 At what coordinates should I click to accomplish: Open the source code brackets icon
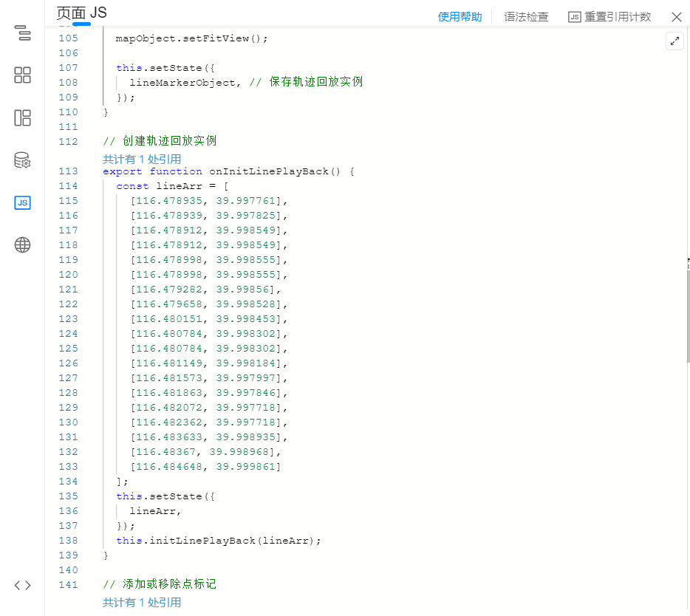(x=22, y=585)
